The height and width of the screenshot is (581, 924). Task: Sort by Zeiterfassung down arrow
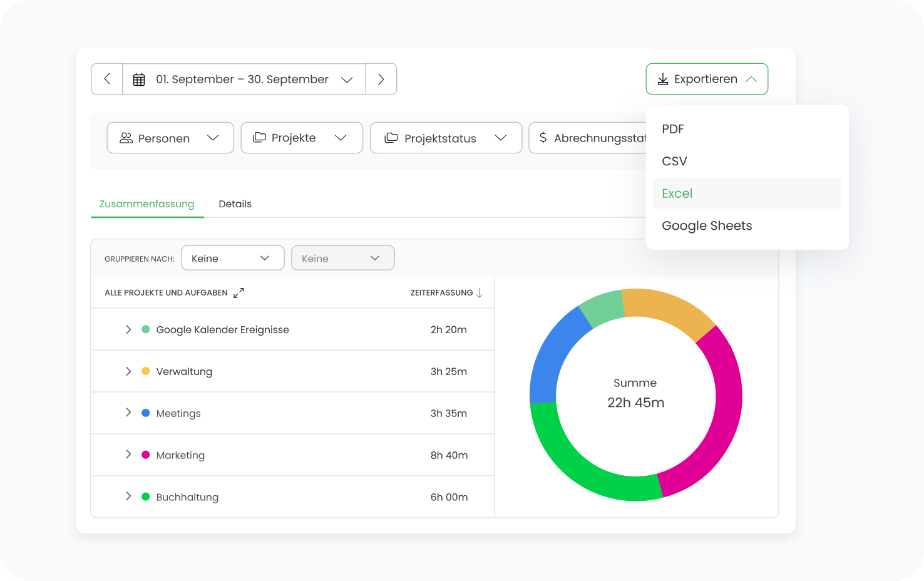coord(480,293)
